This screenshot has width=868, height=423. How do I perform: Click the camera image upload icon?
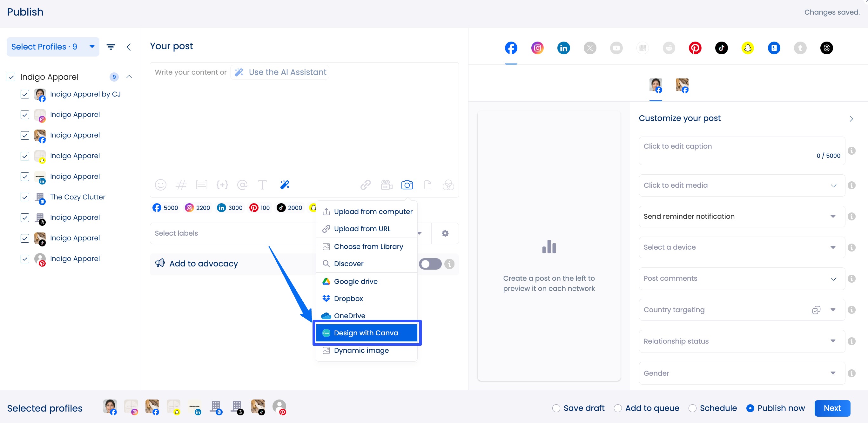(x=407, y=185)
